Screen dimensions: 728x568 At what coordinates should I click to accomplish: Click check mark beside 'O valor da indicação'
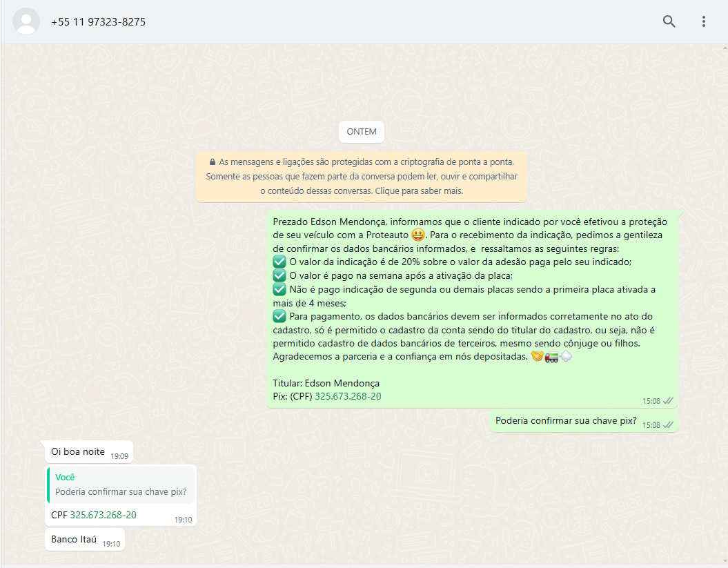[x=279, y=262]
